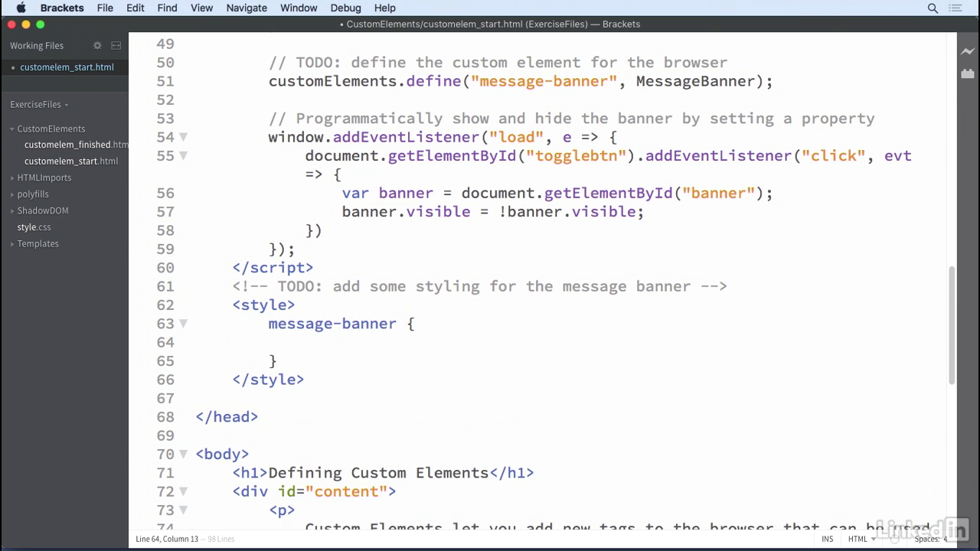
Task: Click "message-banner" string on line 51
Action: point(544,81)
